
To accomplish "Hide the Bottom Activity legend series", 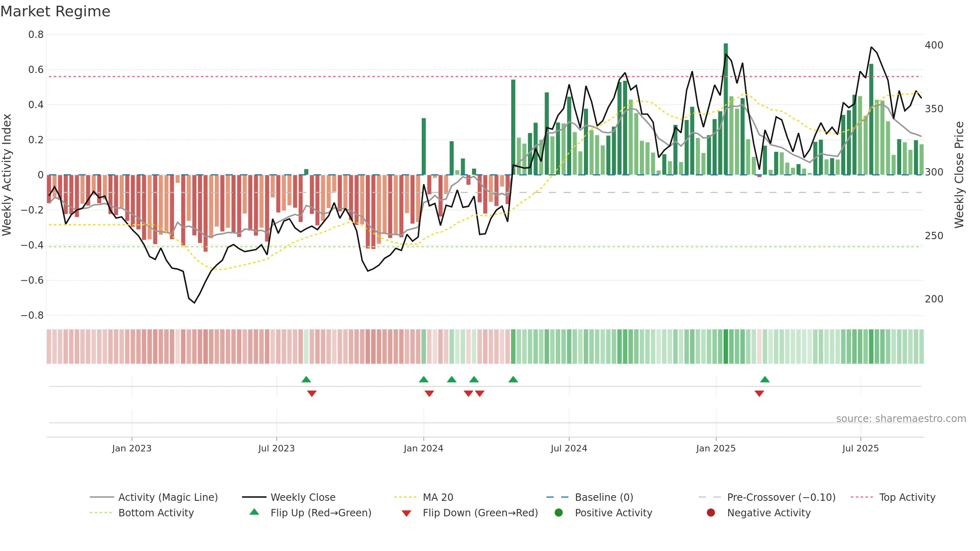I will (142, 513).
